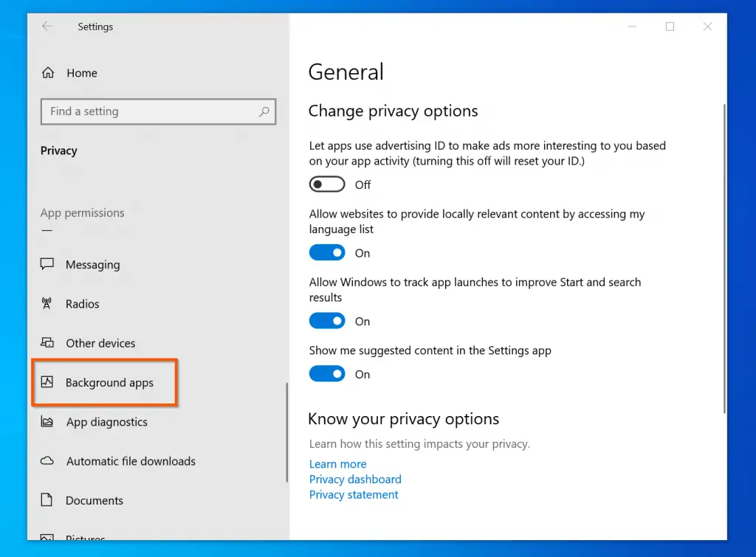Click the Automatic file downloads cloud icon
The width and height of the screenshot is (756, 557).
pyautogui.click(x=47, y=461)
